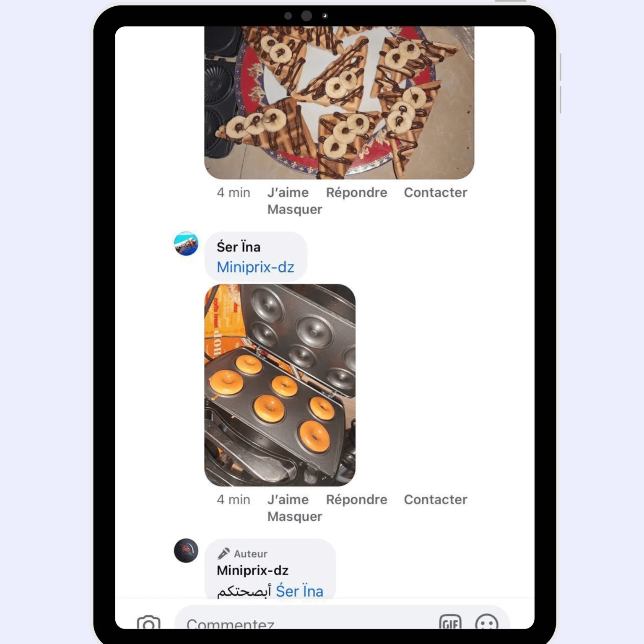This screenshot has width=644, height=644.
Task: Tap the Miniprix-dz author avatar
Action: pyautogui.click(x=186, y=551)
